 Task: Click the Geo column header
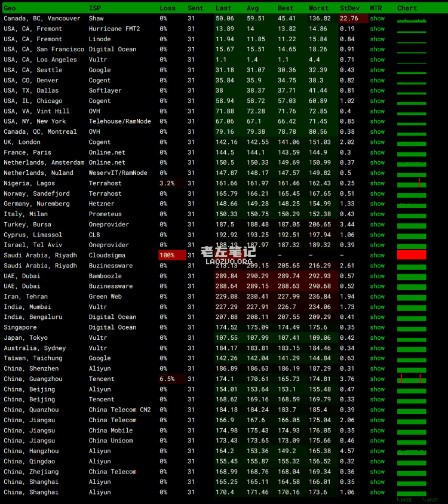pos(10,8)
